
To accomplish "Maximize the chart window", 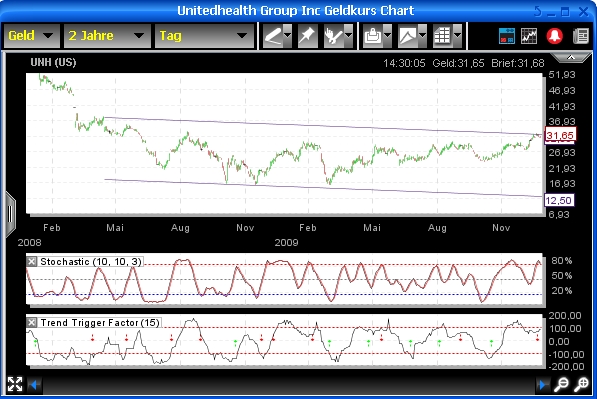I will (565, 11).
